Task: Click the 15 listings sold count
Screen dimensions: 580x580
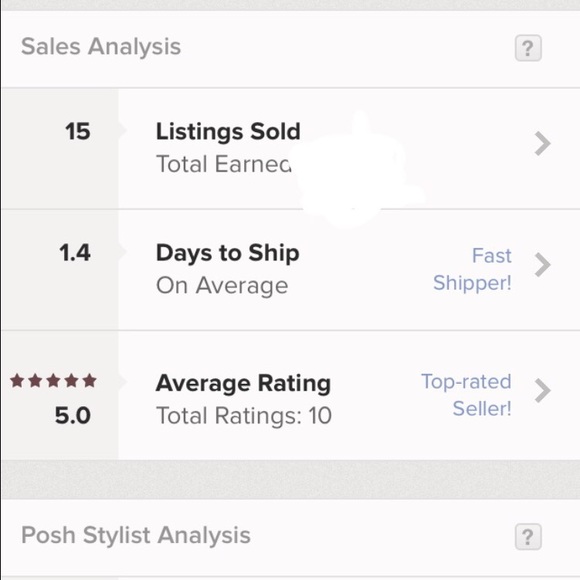Action: click(x=78, y=131)
